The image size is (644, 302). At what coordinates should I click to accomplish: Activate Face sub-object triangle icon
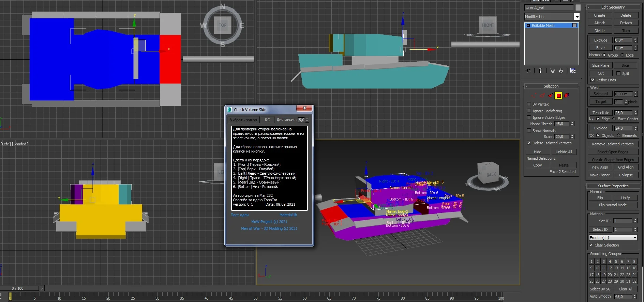(550, 96)
